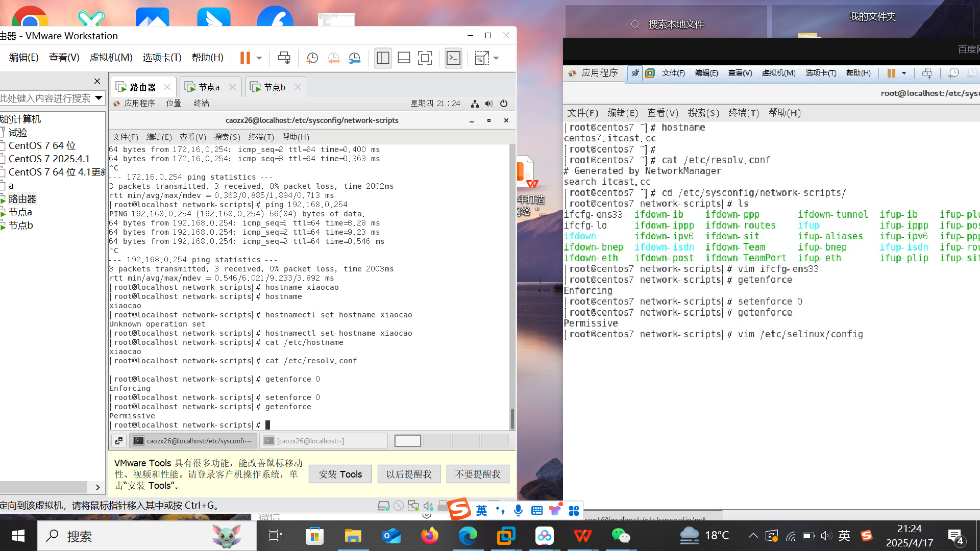
Task: Click the guest volume speaker icon
Action: coord(489,104)
